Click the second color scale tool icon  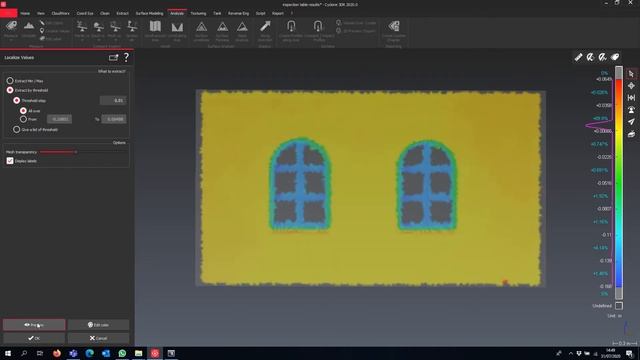(591, 57)
